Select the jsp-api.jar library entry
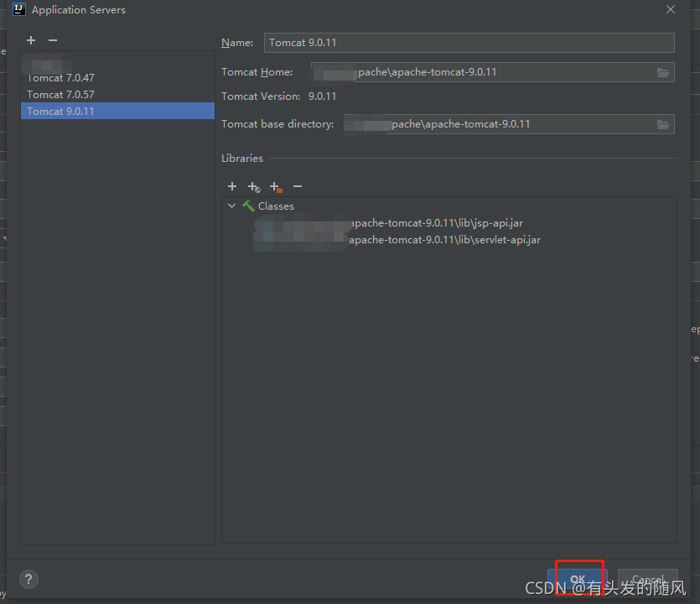 pos(388,223)
